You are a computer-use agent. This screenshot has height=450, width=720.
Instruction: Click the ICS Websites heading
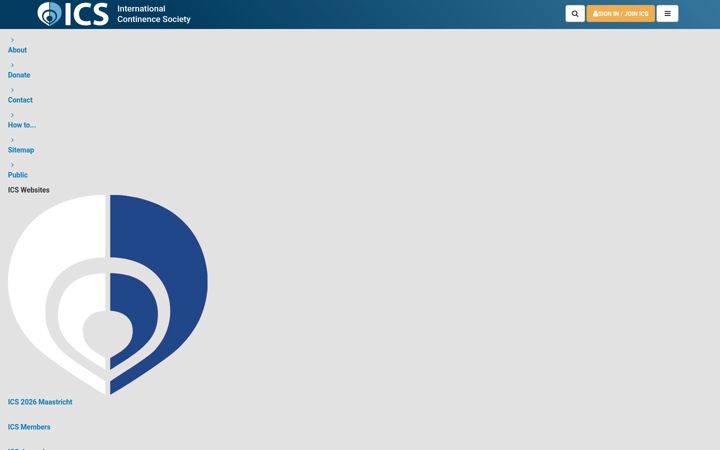coord(28,190)
